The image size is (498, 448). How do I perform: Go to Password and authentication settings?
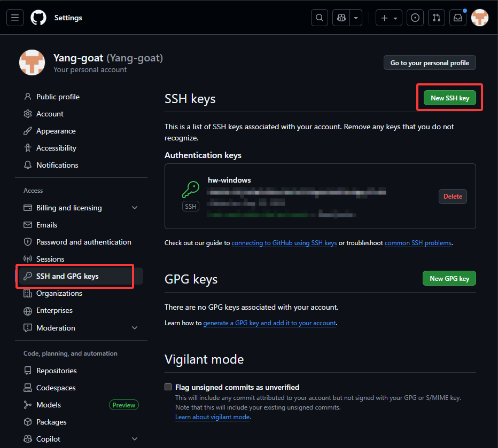pyautogui.click(x=83, y=242)
